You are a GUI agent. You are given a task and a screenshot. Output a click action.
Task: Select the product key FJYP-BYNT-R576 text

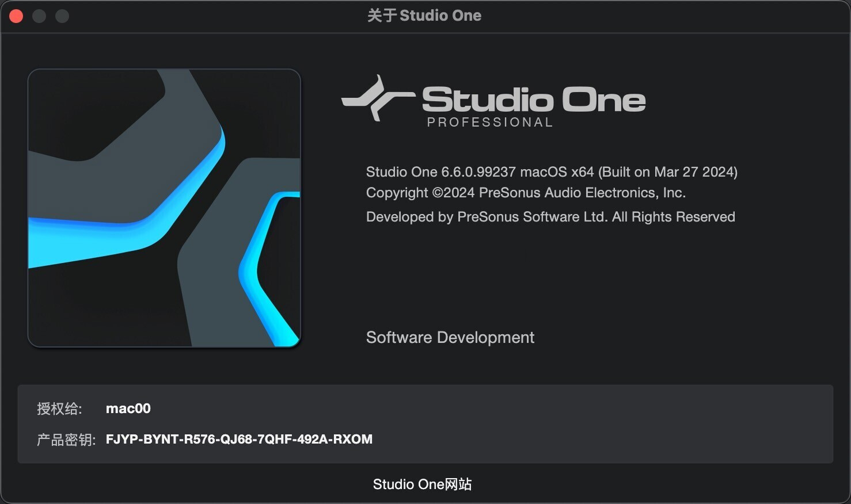[239, 440]
